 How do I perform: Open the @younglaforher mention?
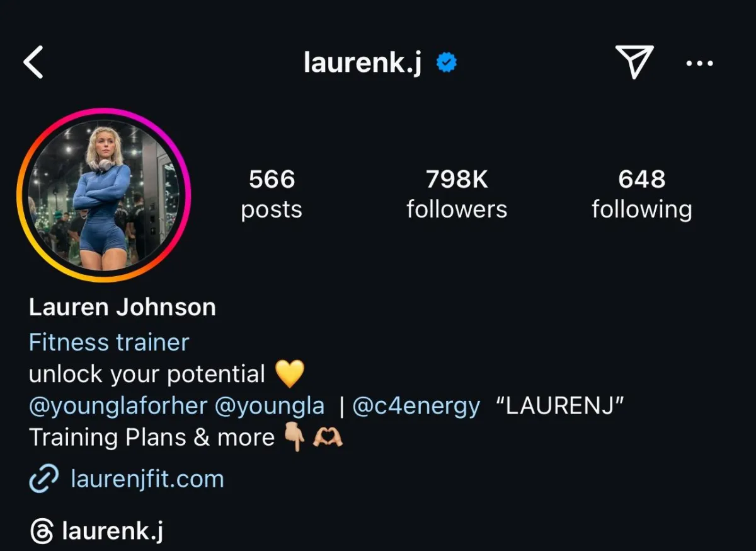tap(118, 406)
